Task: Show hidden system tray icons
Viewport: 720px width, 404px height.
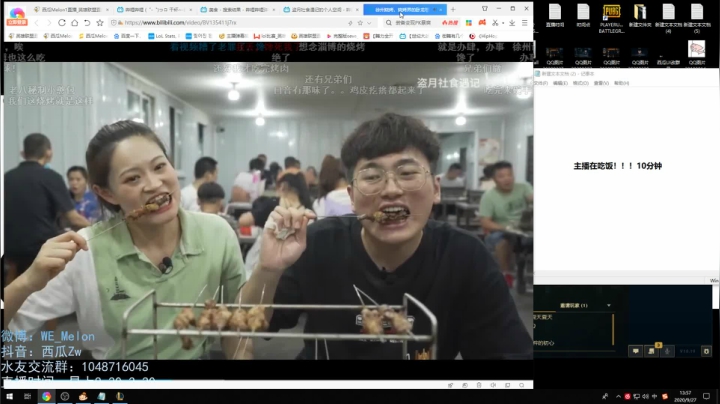Action: tap(618, 396)
